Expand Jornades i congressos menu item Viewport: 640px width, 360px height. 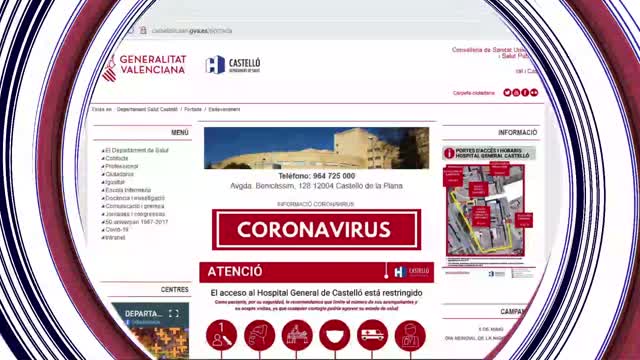[x=135, y=214]
